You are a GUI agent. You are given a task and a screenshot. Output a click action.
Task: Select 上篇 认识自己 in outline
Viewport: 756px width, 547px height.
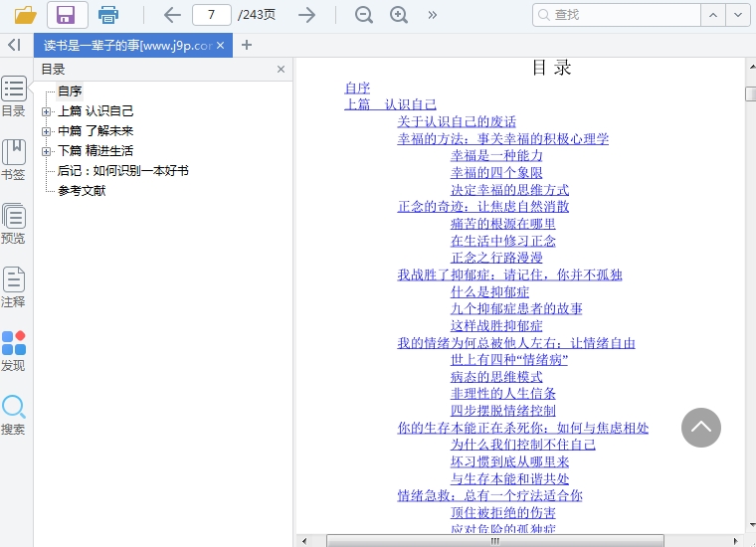95,111
